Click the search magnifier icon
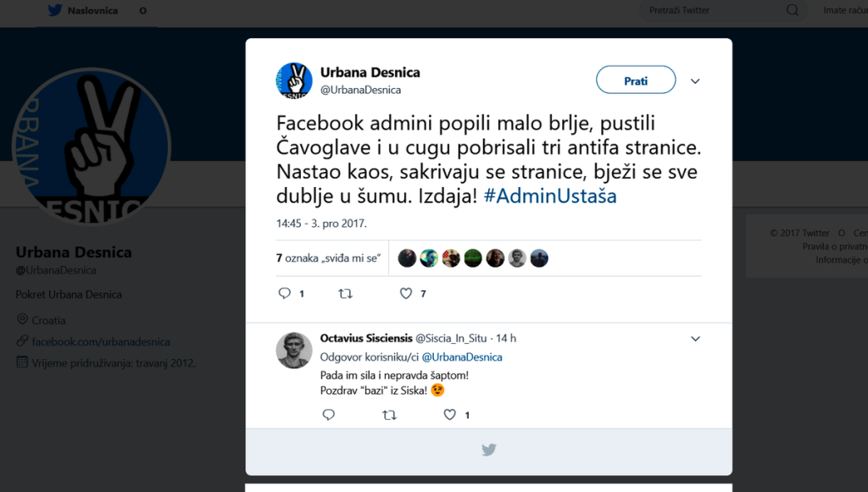Image resolution: width=868 pixels, height=492 pixels. tap(793, 10)
